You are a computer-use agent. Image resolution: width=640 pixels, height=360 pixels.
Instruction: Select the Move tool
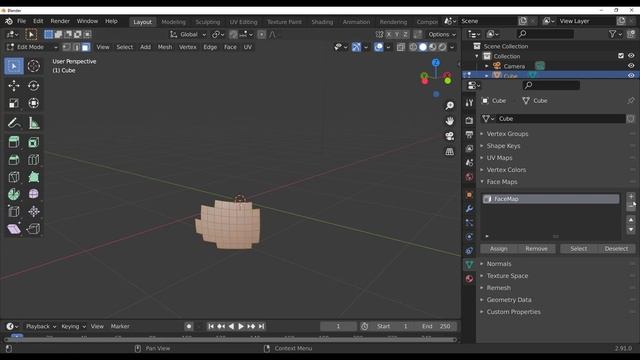pos(14,85)
